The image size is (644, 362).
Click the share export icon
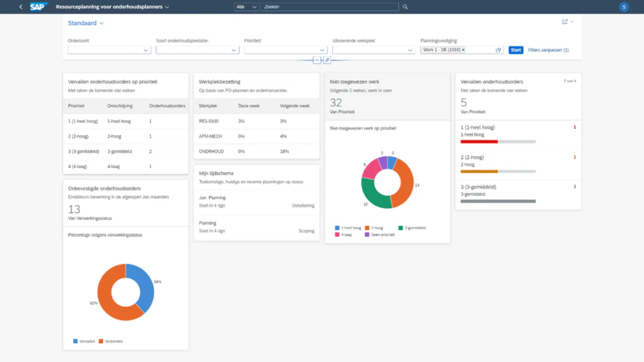click(565, 21)
